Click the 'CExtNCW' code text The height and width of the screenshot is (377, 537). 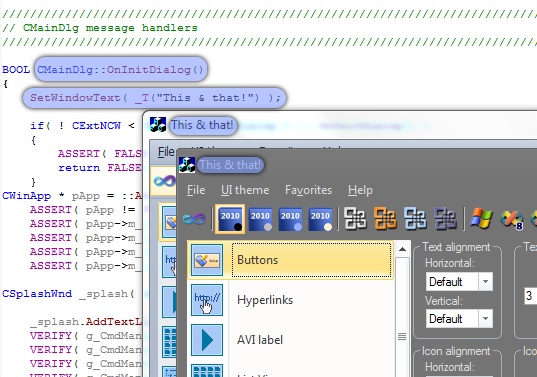pyautogui.click(x=96, y=126)
